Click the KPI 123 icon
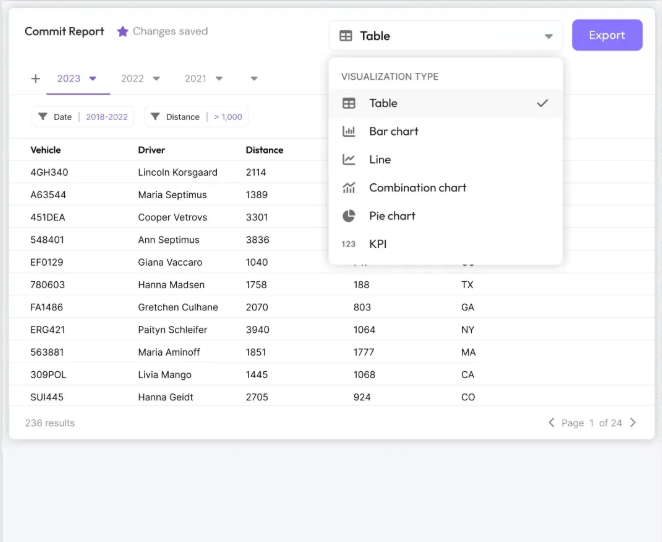Image resolution: width=662 pixels, height=542 pixels. (x=349, y=244)
